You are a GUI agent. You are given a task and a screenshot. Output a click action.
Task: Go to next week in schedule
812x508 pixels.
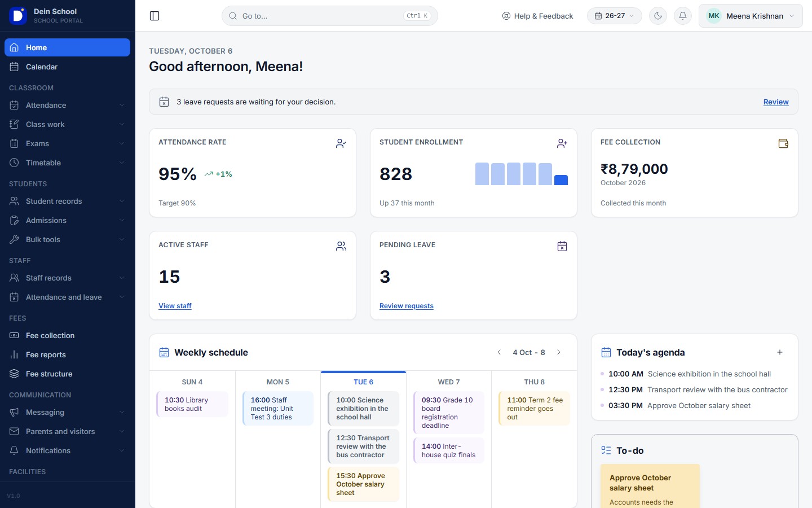[559, 352]
